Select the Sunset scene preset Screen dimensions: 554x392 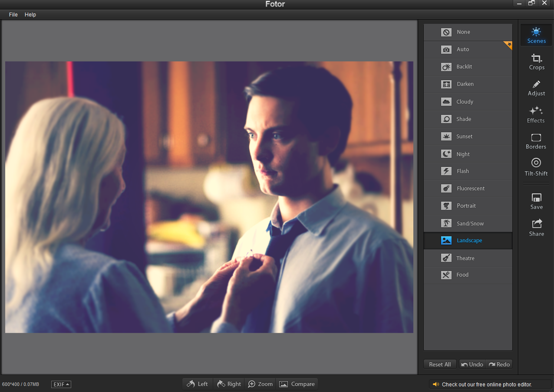pyautogui.click(x=468, y=136)
